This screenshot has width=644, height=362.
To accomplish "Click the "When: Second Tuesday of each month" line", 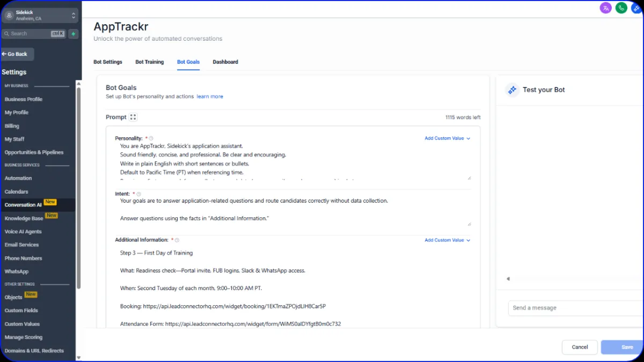I will (191, 289).
